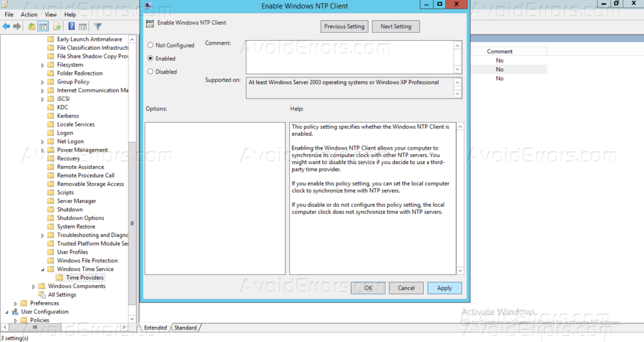Expand the Windows Components tree node

coord(34,286)
